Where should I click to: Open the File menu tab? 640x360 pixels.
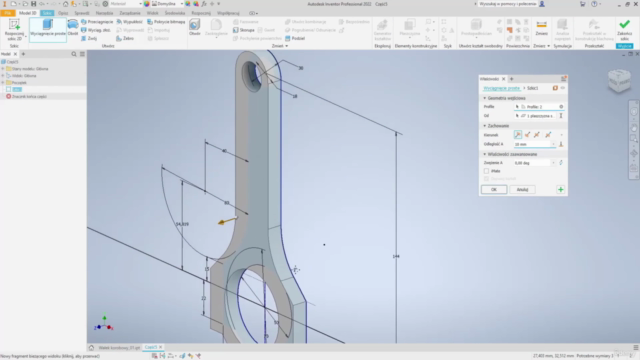[x=7, y=13]
